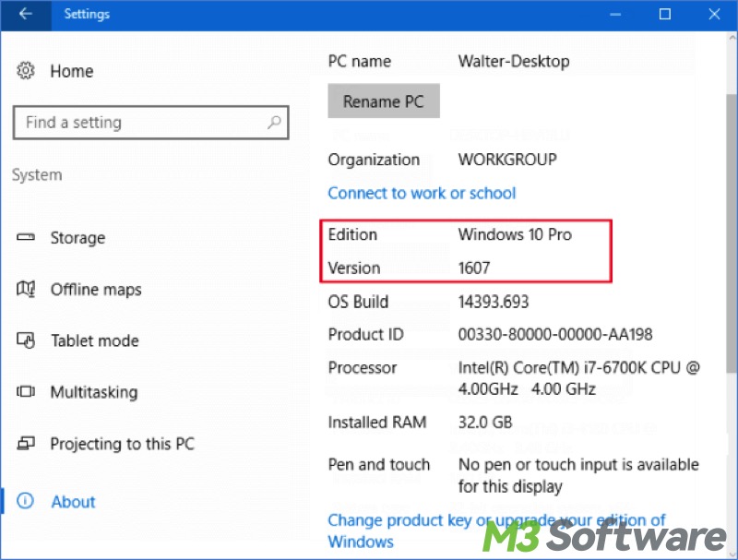The height and width of the screenshot is (560, 738).
Task: Select the WORKGROUP organization value
Action: 507,160
